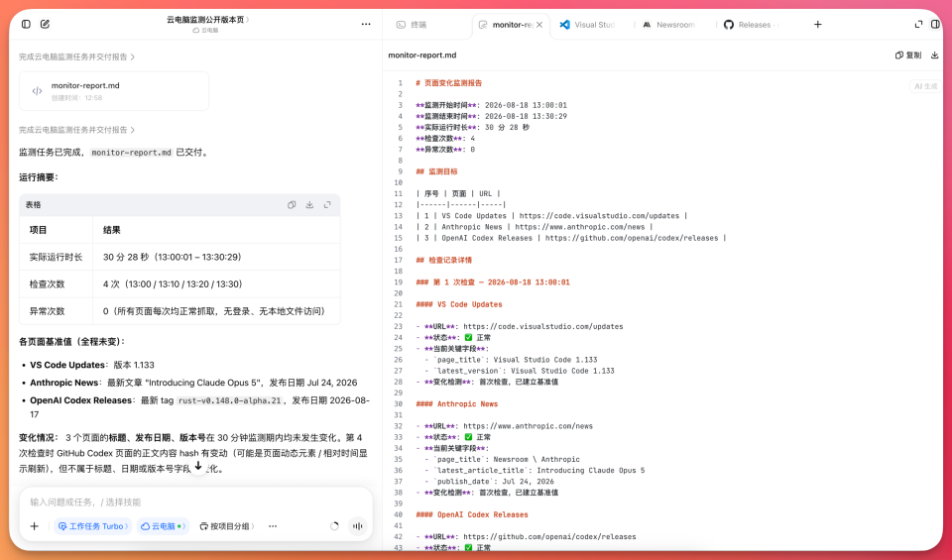
Task: Switch to the Visual Studio tab
Action: click(587, 25)
